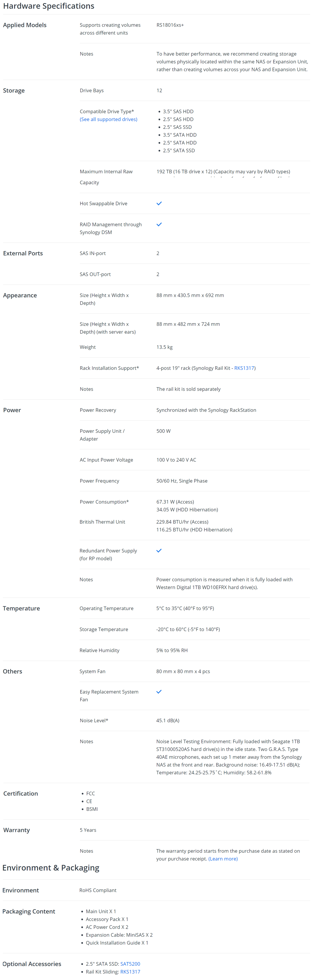This screenshot has height=980, width=313.
Task: Open the 'See all supported drives' link
Action: tap(108, 119)
